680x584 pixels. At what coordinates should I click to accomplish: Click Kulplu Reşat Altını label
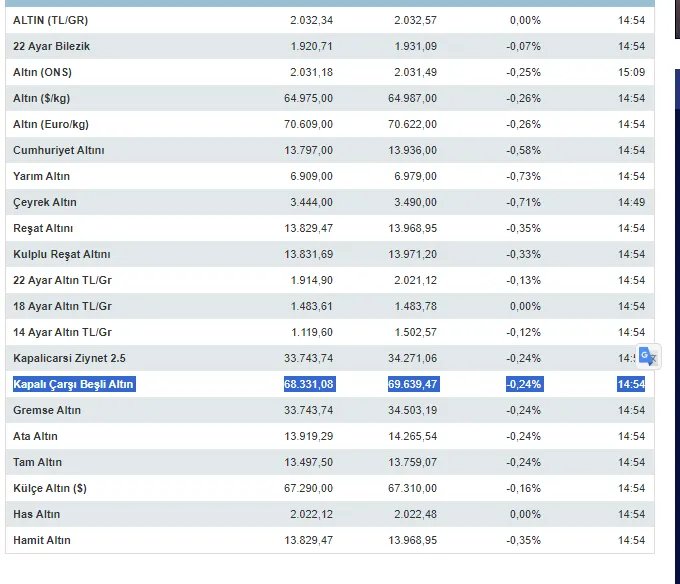pyautogui.click(x=62, y=254)
